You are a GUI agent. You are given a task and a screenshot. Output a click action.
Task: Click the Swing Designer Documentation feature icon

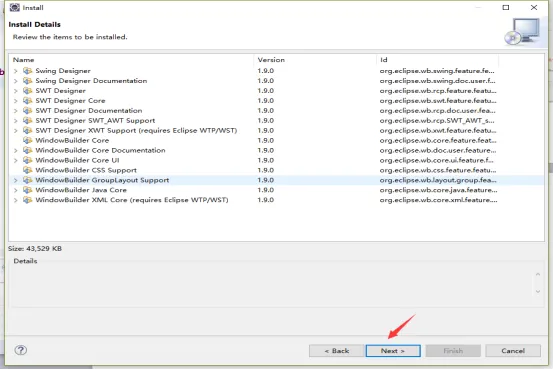[x=28, y=81]
